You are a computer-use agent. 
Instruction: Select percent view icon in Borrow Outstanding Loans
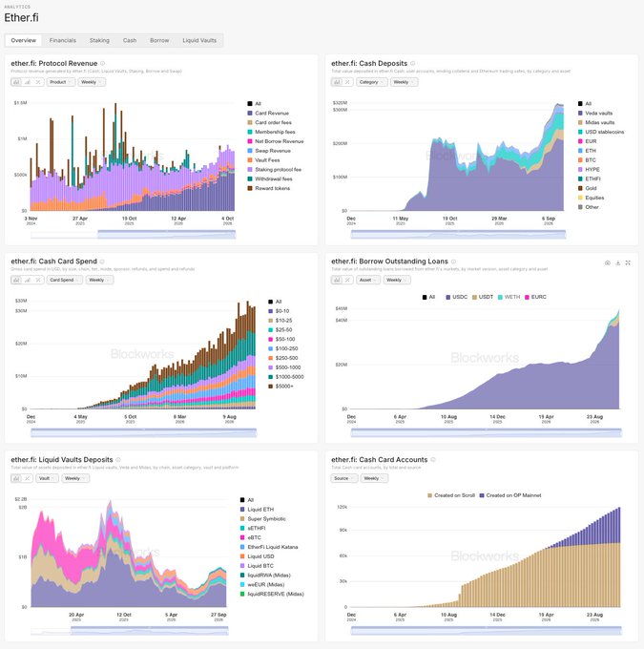[347, 280]
